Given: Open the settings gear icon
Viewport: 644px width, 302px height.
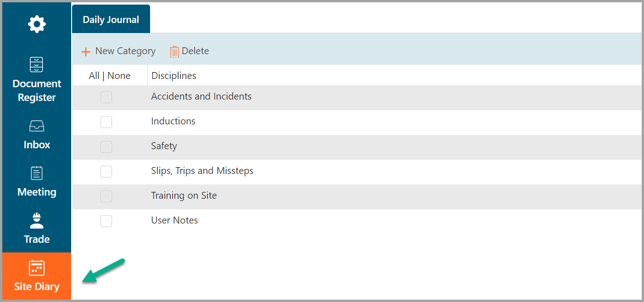Looking at the screenshot, I should click(x=37, y=24).
